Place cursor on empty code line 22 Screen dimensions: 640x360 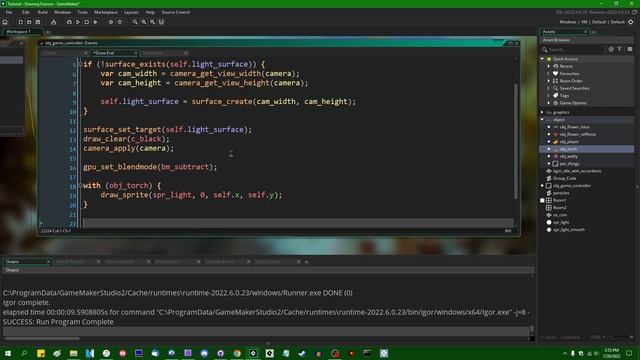(298, 223)
